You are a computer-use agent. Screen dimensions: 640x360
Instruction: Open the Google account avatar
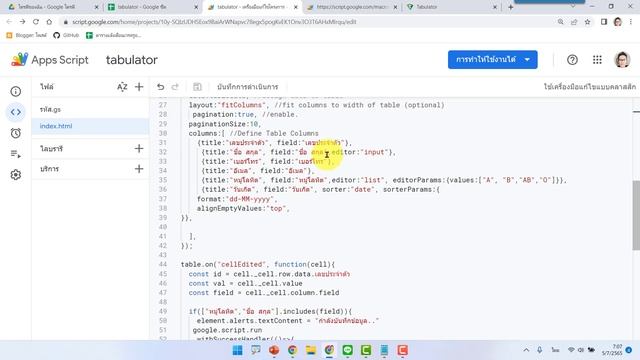click(622, 60)
